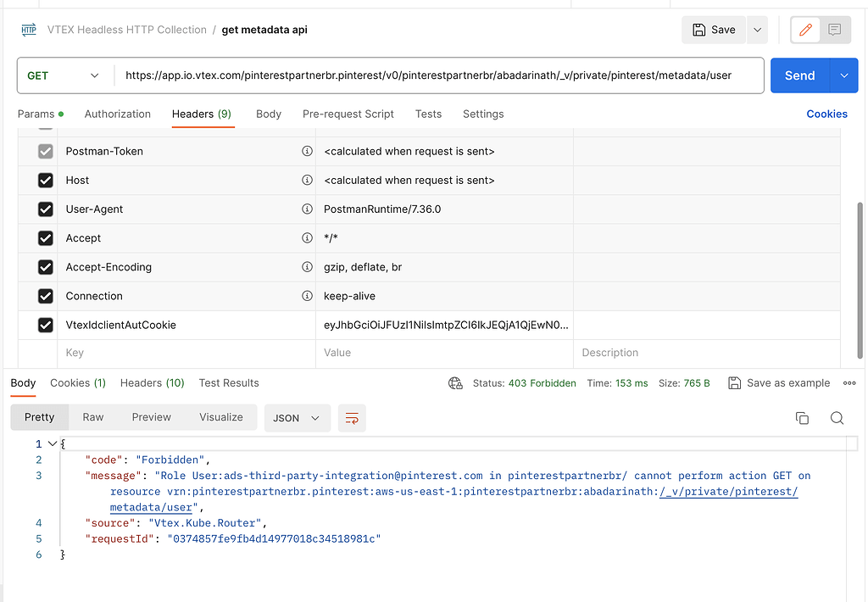Viewport: 868px width, 602px height.
Task: Select the Pretty view mode
Action: click(x=39, y=417)
